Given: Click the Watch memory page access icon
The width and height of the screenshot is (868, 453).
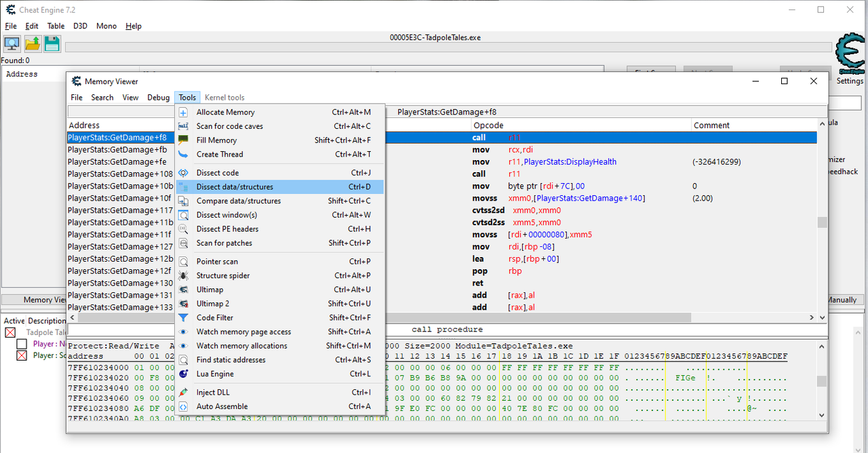Looking at the screenshot, I should (x=183, y=332).
